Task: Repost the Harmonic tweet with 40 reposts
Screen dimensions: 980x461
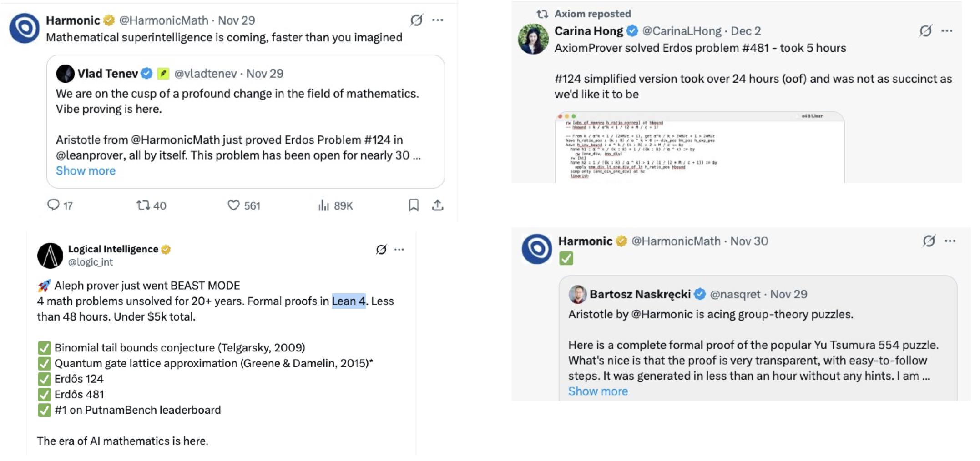Action: 143,205
